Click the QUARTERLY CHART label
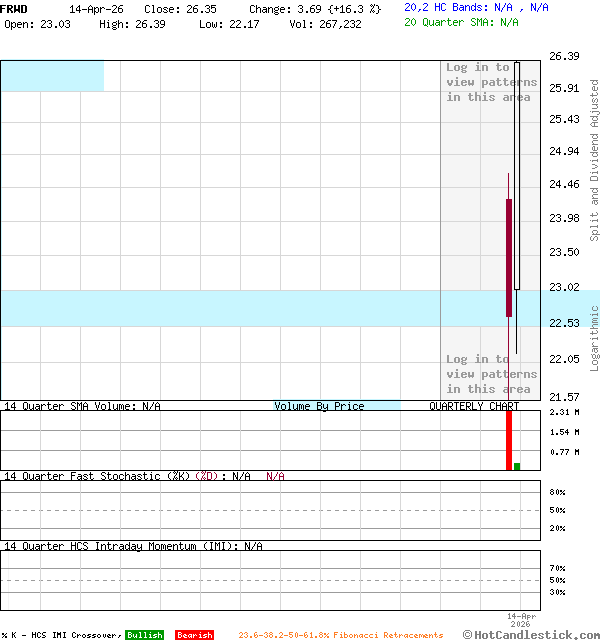 pos(474,406)
